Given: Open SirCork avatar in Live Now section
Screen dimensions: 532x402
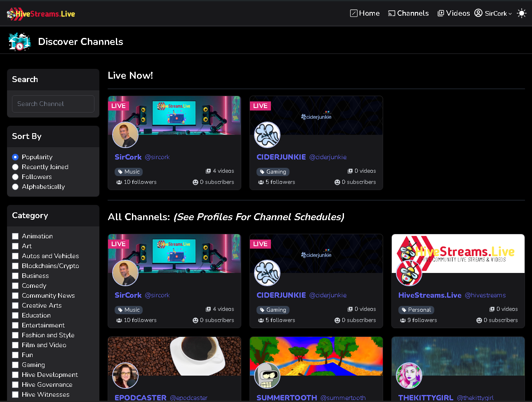Looking at the screenshot, I should (125, 135).
